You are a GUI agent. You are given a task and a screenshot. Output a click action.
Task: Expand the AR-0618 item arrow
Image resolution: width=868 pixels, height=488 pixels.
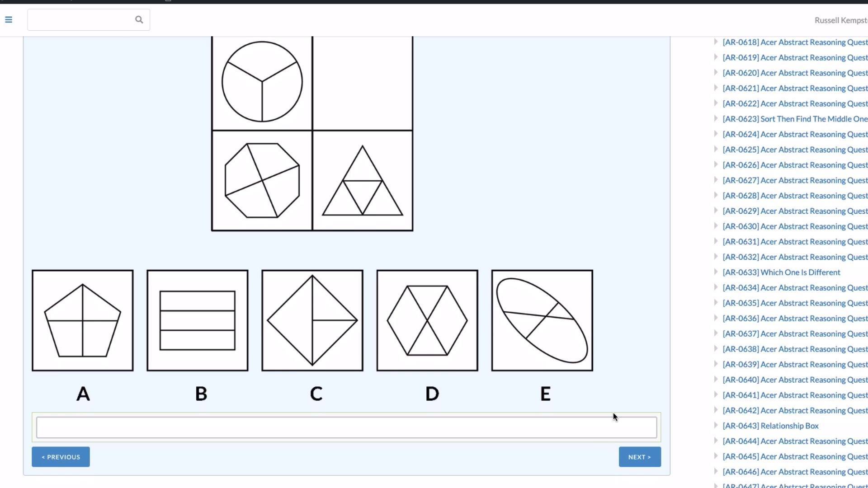(716, 42)
